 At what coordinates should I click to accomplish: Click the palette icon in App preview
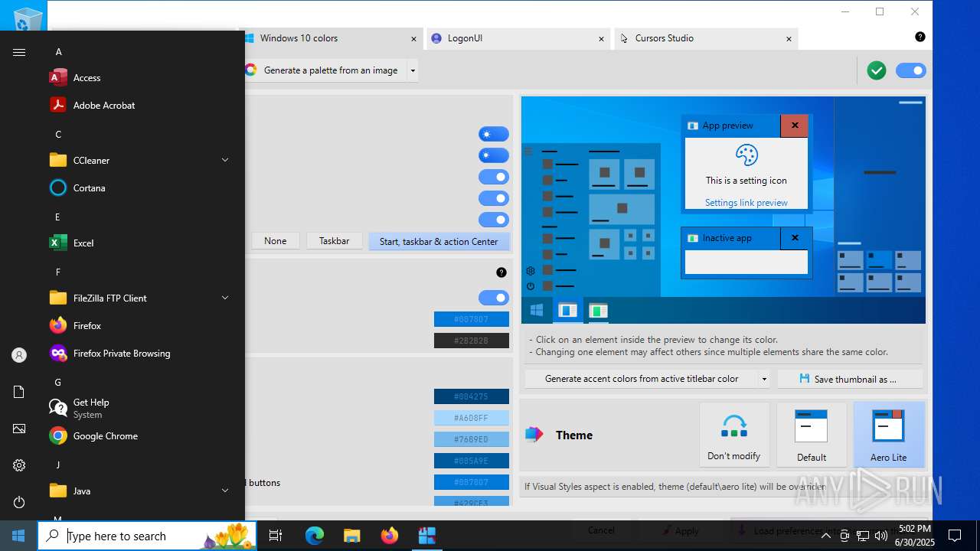click(x=746, y=155)
